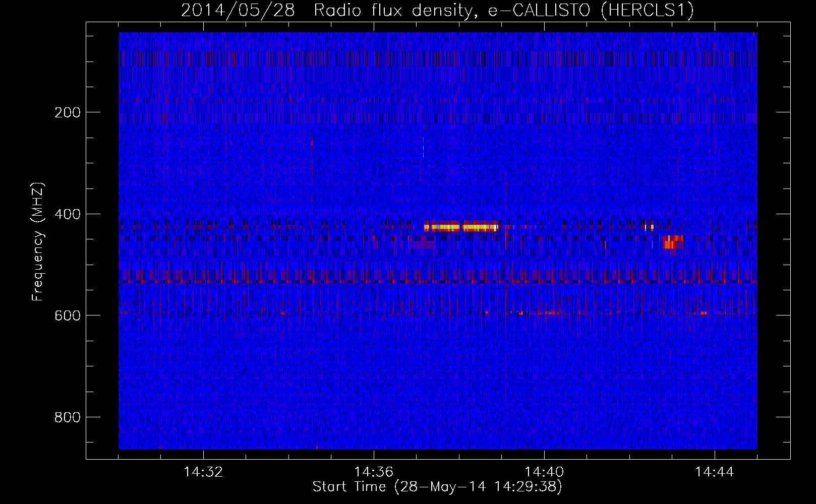The width and height of the screenshot is (816, 504).
Task: Click the '14:40' time tick label
Action: (544, 472)
